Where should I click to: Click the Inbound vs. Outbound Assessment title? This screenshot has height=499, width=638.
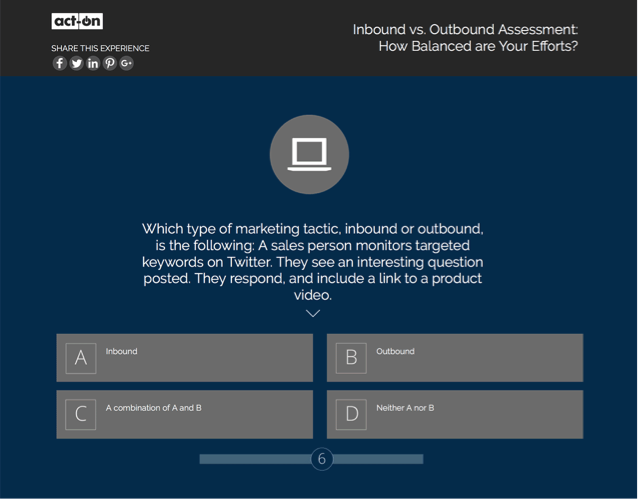pyautogui.click(x=465, y=37)
